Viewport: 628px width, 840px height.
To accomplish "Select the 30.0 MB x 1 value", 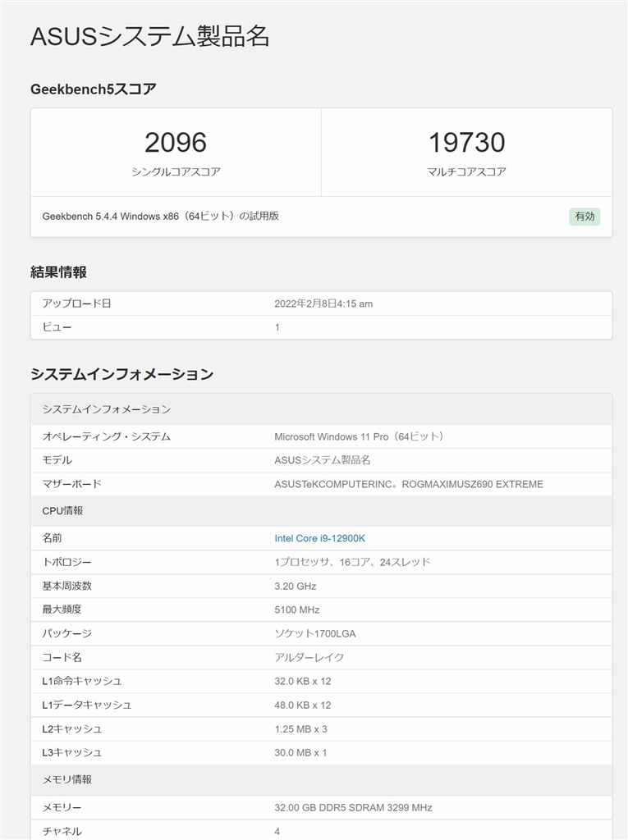I will click(300, 753).
